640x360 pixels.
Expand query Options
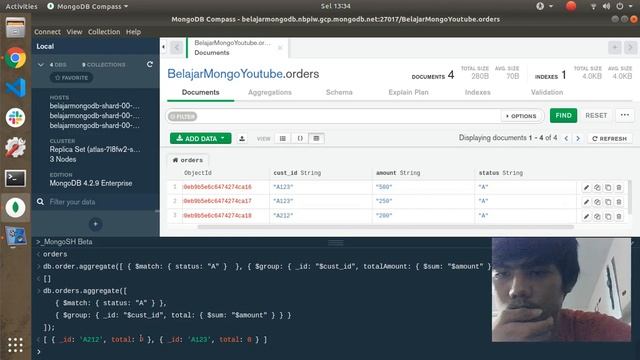522,116
